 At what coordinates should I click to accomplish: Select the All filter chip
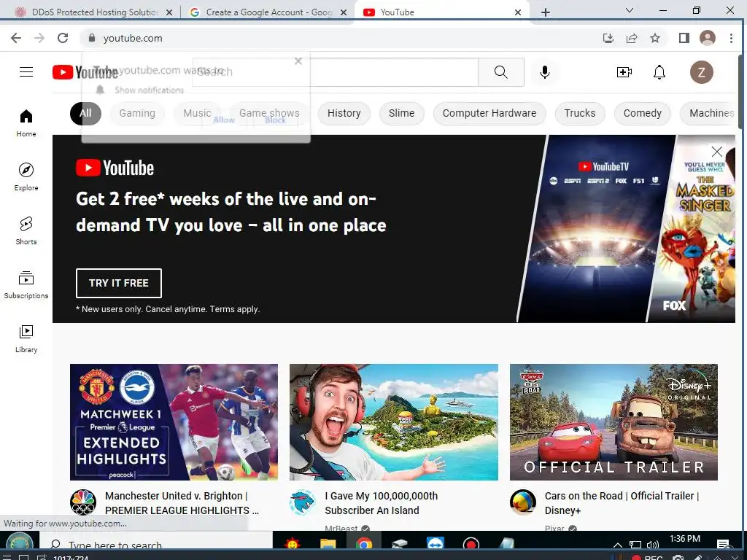coord(86,113)
